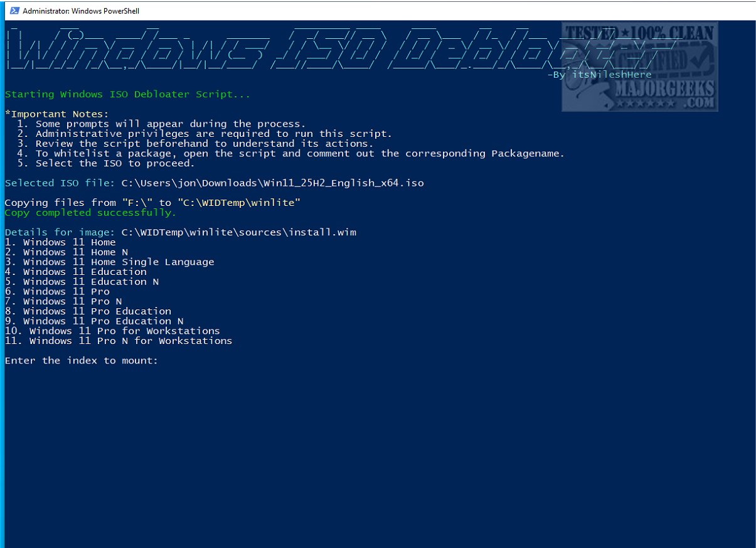Click the '1. Windows 11 Home' line

[x=60, y=242]
